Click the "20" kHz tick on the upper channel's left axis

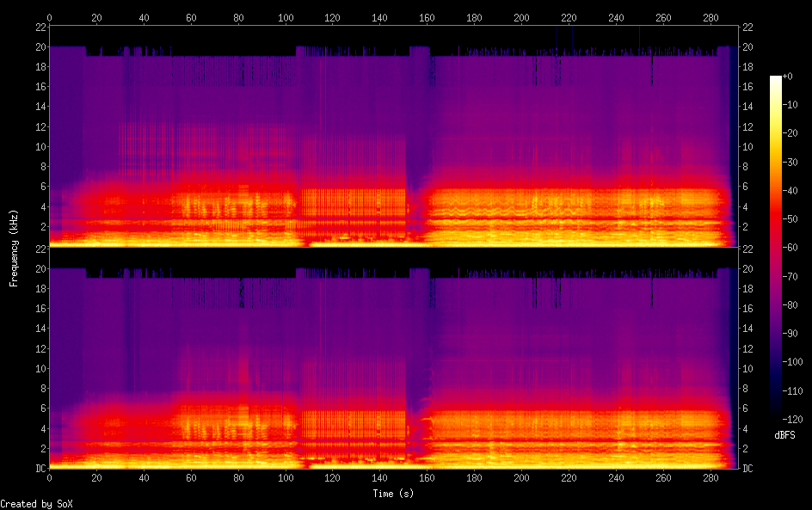[40, 46]
